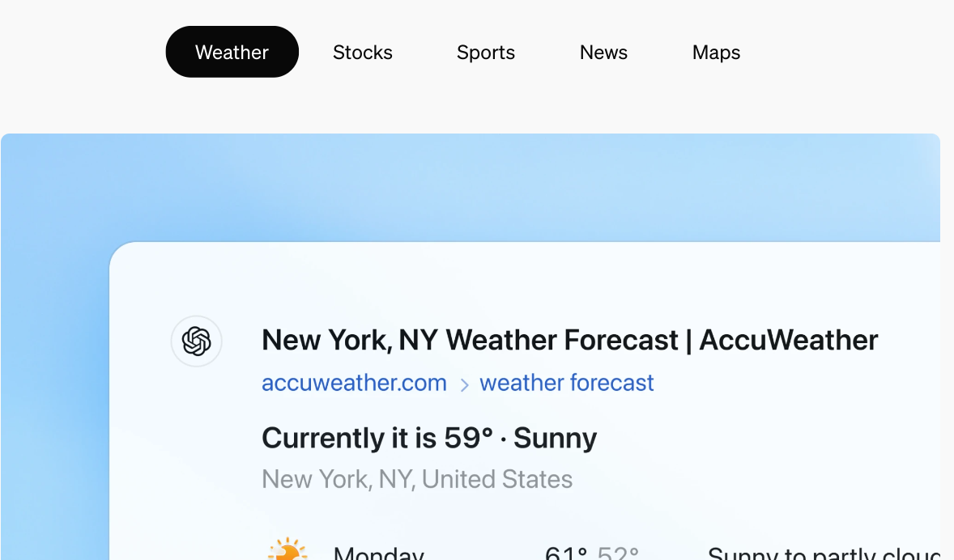Image resolution: width=954 pixels, height=560 pixels.
Task: Show the Maps tab
Action: pos(716,53)
